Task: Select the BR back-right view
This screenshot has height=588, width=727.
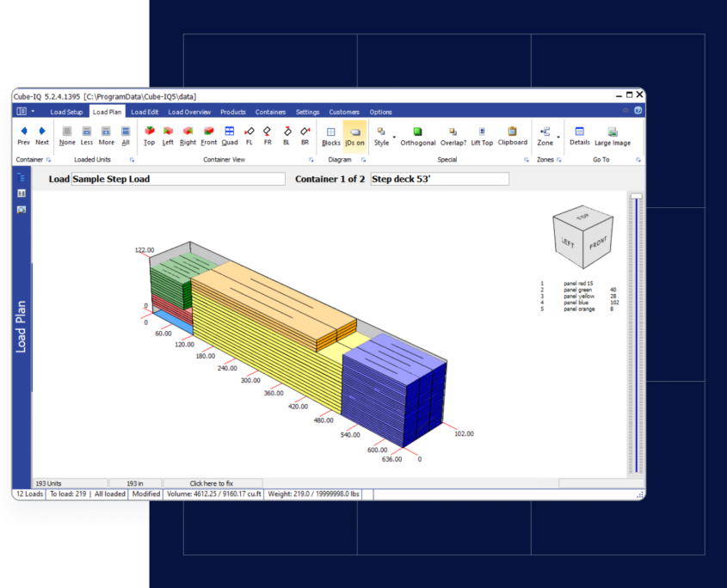Action: (305, 136)
